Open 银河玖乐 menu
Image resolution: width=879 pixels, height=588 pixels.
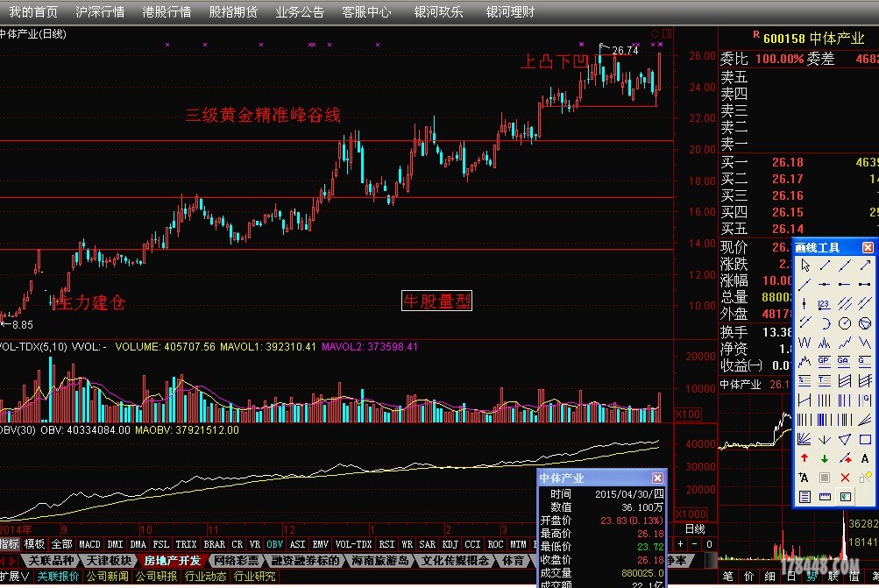coord(438,11)
